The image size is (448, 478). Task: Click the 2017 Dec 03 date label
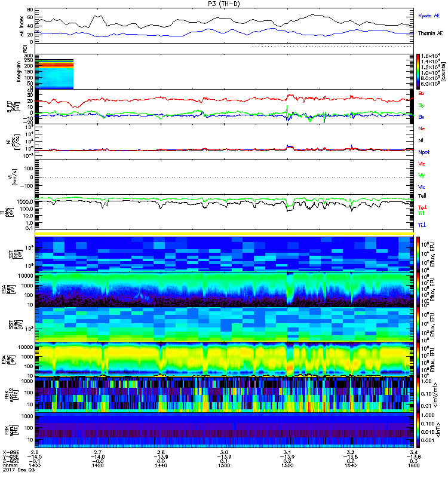coord(19,470)
